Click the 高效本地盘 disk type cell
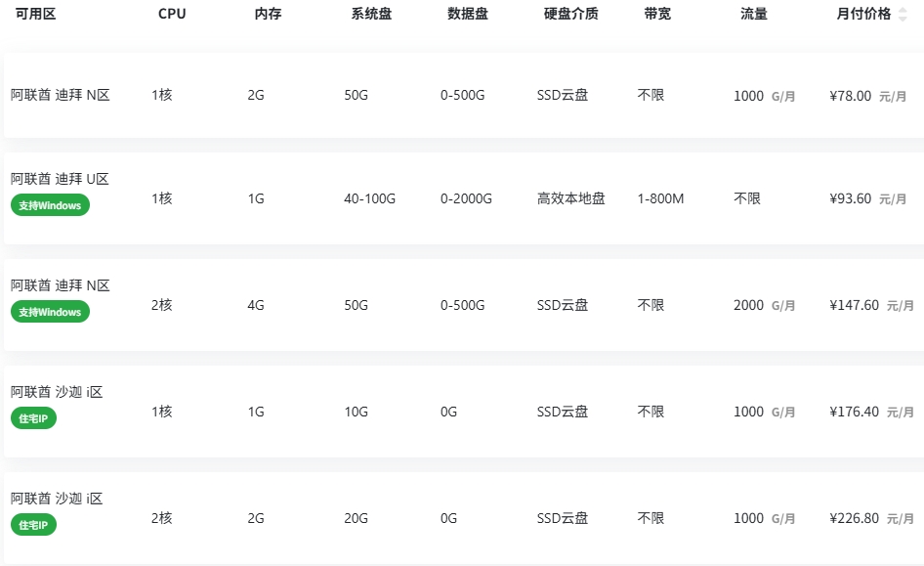The height and width of the screenshot is (566, 924). click(x=571, y=198)
